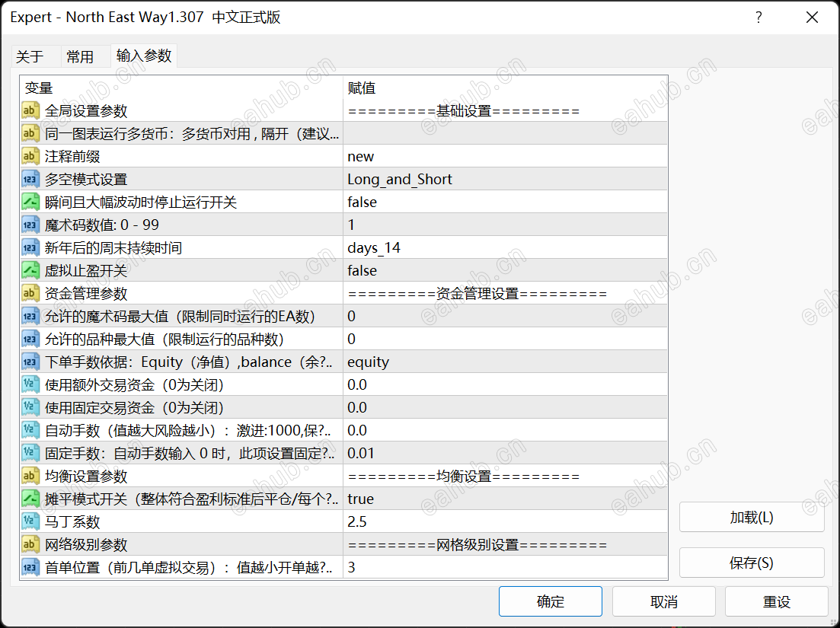Click the double icon beside 固定手数
The image size is (840, 628).
pos(30,454)
